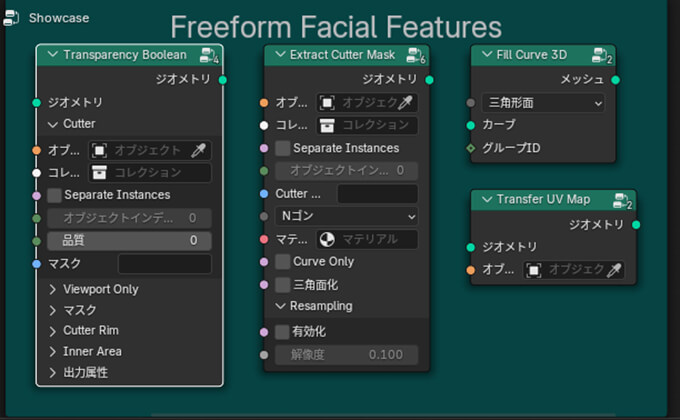Enable Separate Instances in Extract Cutter Mask

tap(283, 148)
